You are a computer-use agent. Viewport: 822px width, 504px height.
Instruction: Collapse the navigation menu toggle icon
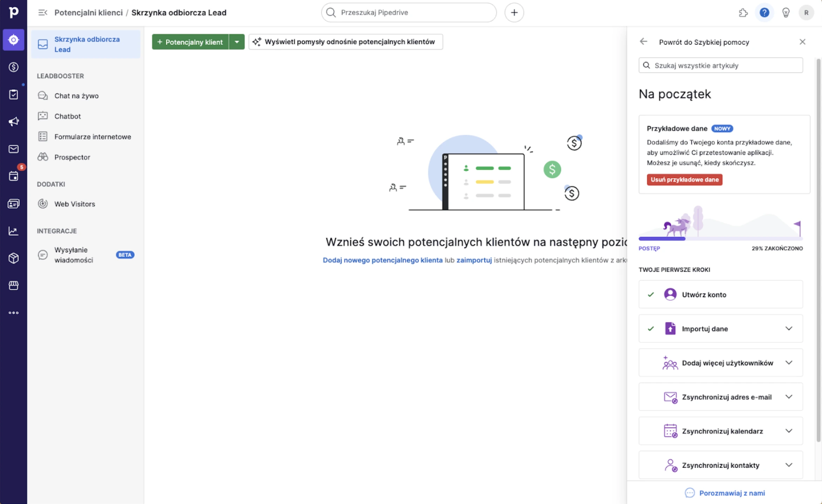(x=42, y=13)
